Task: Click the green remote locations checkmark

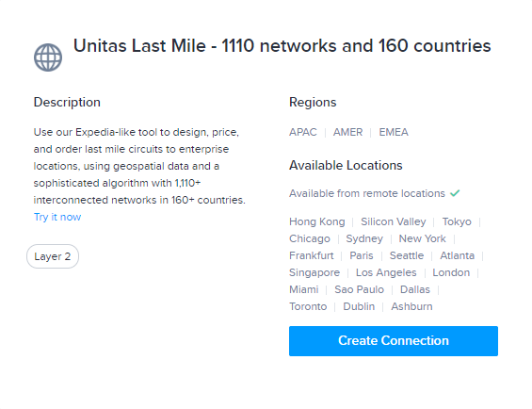Action: [455, 193]
